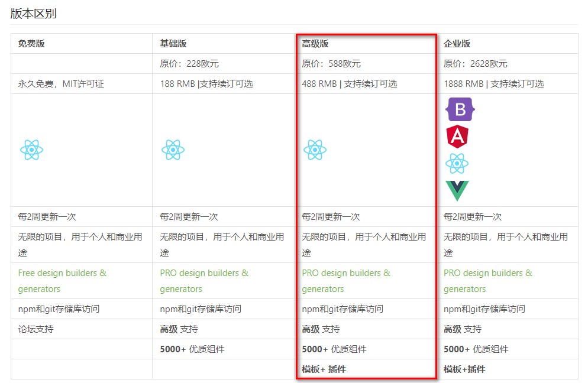588x383 pixels.
Task: Click 1888 RMB 支持续订可选 cell
Action: click(x=493, y=84)
